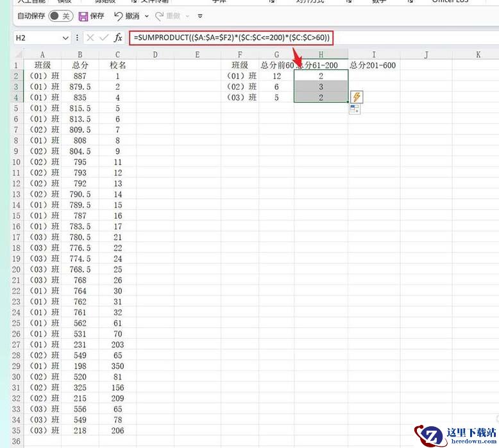Click the cancel X icon in formula bar
The height and width of the screenshot is (448, 499).
coord(90,38)
